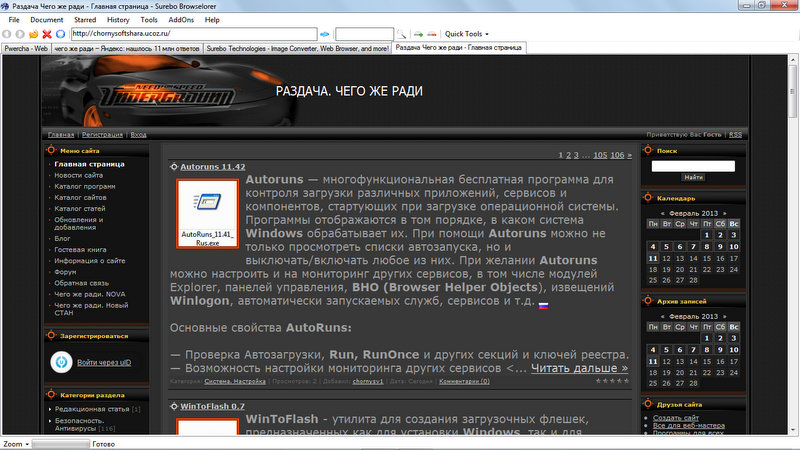800x450 pixels.
Task: Click previous month arrow in Архив записей calendar
Action: click(x=663, y=316)
